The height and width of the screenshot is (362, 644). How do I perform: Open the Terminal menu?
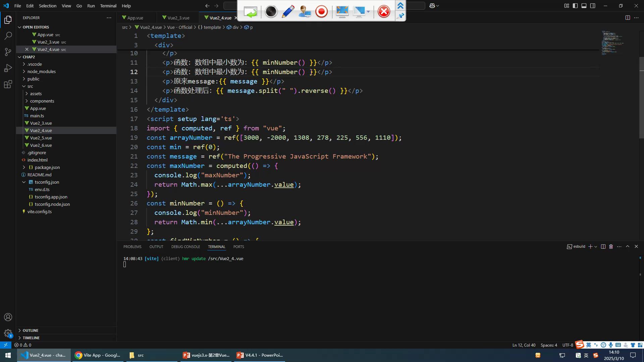tap(108, 6)
